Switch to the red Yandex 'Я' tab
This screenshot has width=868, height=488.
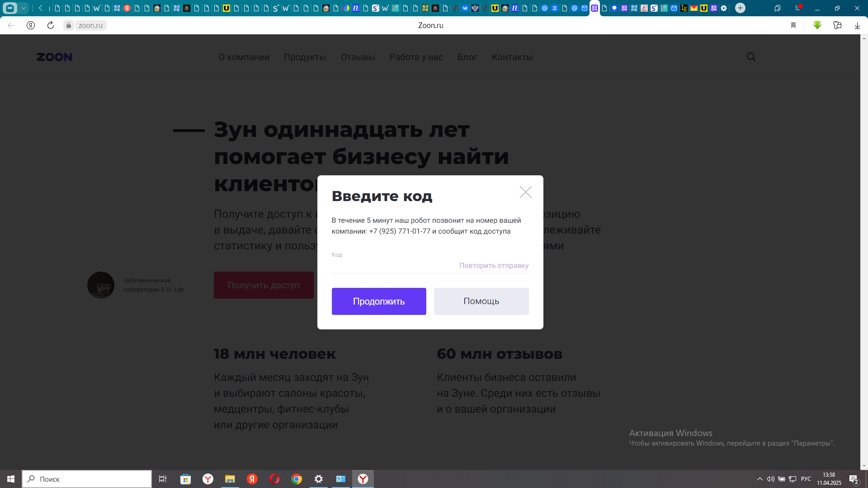pos(127,8)
